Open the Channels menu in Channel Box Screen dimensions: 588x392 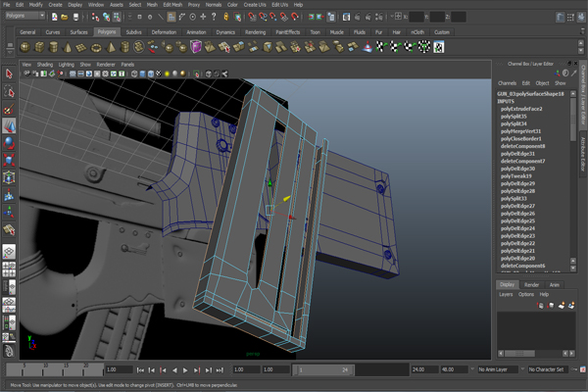click(507, 83)
